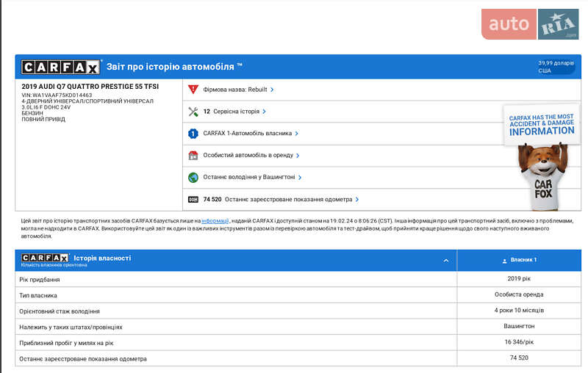Click chevron after Rebuilt title
The image size is (588, 373).
pyautogui.click(x=272, y=90)
